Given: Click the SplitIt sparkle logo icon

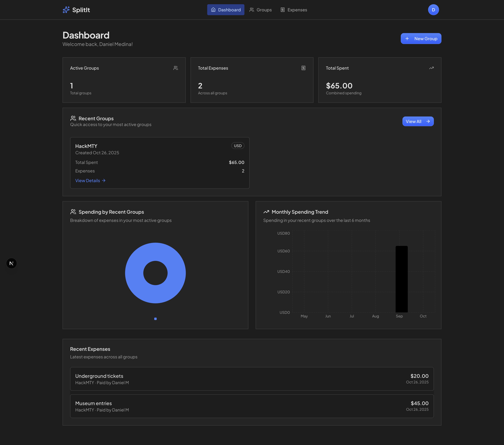Looking at the screenshot, I should click(x=66, y=10).
